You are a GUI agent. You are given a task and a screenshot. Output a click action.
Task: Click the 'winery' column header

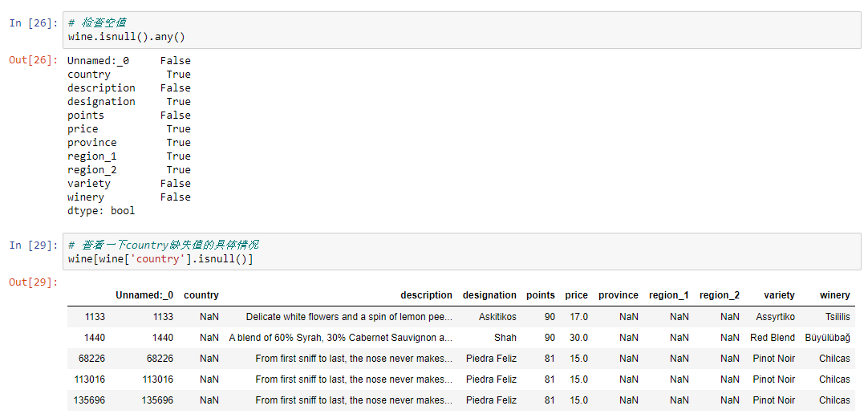(835, 295)
